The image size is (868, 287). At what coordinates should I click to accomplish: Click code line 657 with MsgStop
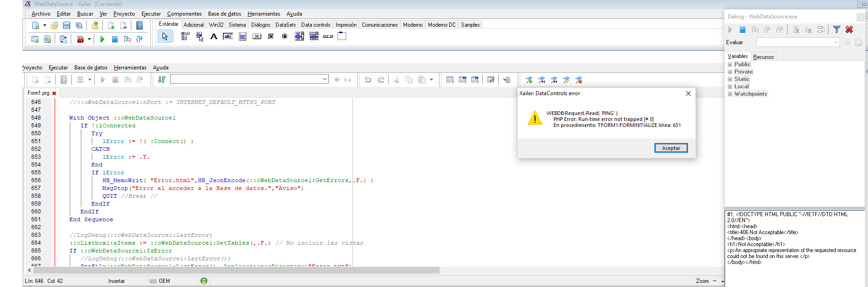(x=203, y=188)
